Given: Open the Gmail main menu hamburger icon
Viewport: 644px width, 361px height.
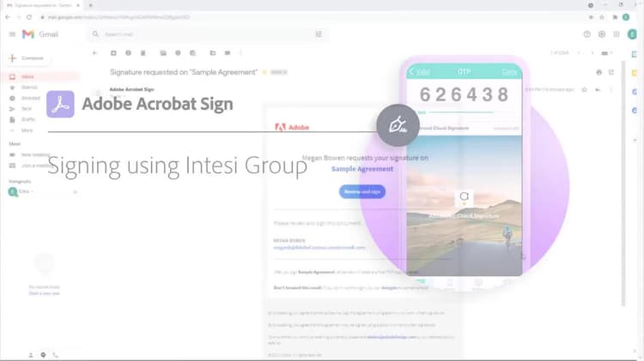Looking at the screenshot, I should pyautogui.click(x=12, y=34).
